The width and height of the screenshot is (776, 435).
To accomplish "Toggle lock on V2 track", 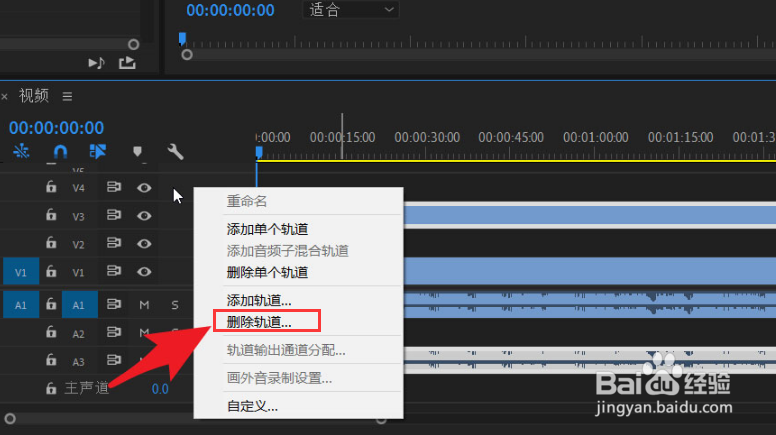I will point(51,243).
